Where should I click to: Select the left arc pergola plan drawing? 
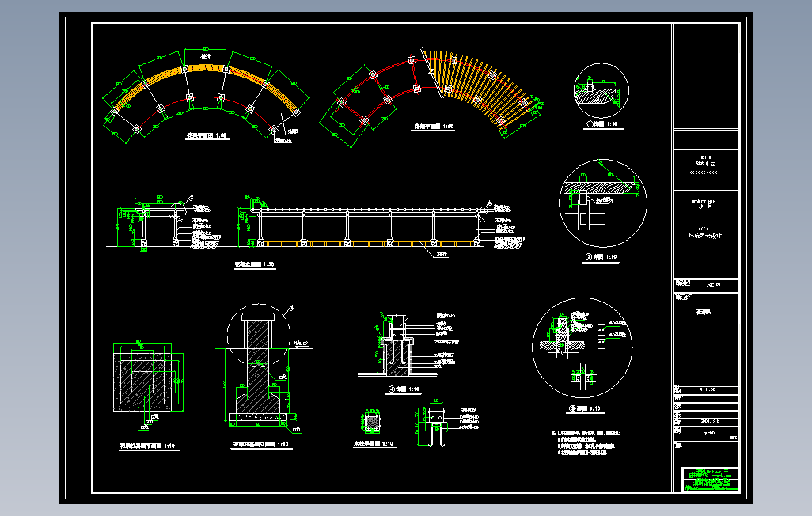(x=206, y=96)
